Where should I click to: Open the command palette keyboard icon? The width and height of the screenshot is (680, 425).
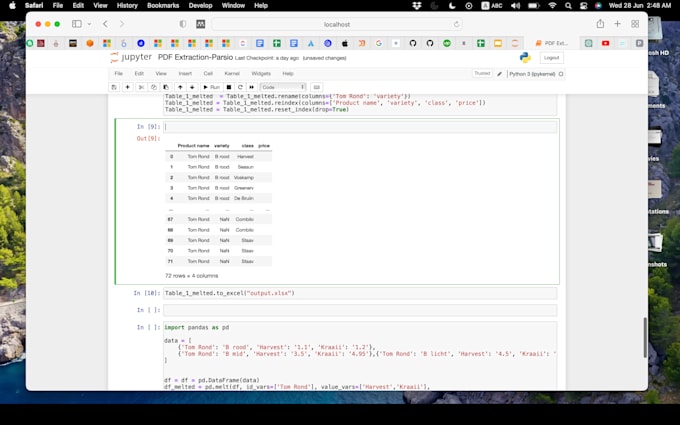[x=317, y=87]
